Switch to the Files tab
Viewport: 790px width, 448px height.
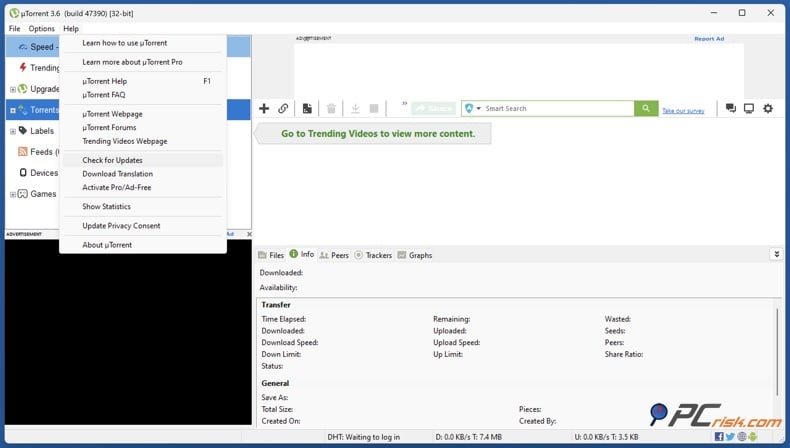pos(271,255)
